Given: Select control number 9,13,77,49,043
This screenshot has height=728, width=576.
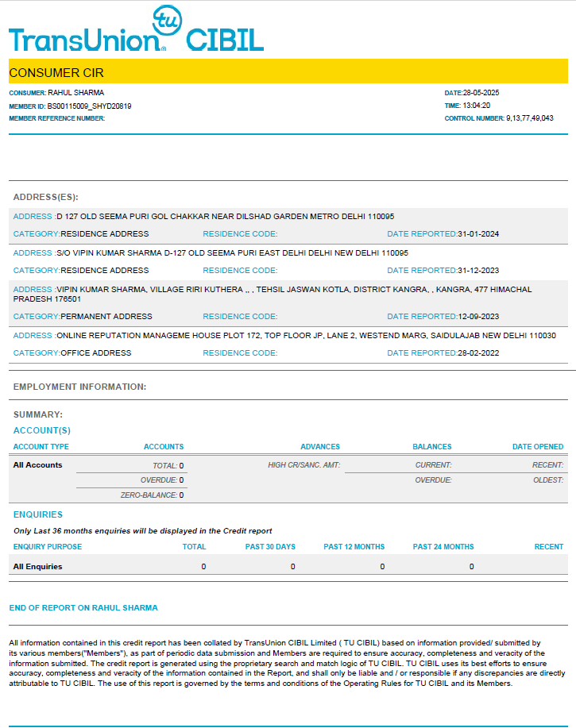Looking at the screenshot, I should (530, 118).
